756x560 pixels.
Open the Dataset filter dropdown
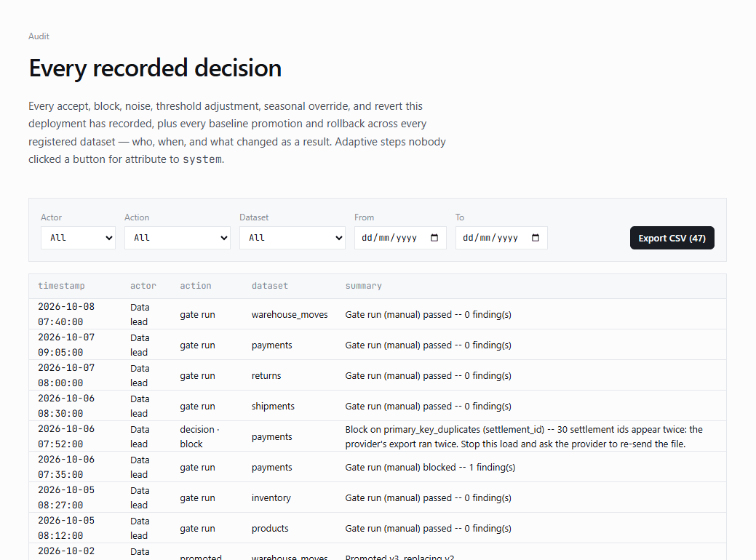click(x=293, y=238)
